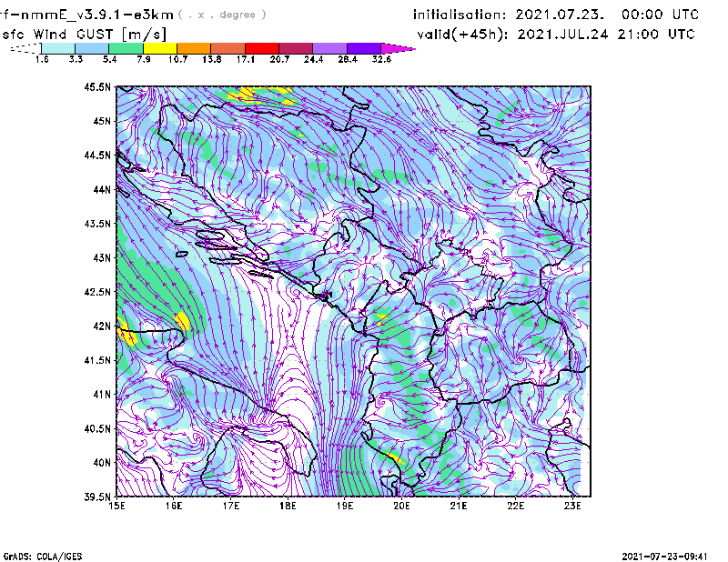Click the 'GrADS: COLA/IGES' footer text
This screenshot has height=562, width=728.
[43, 557]
